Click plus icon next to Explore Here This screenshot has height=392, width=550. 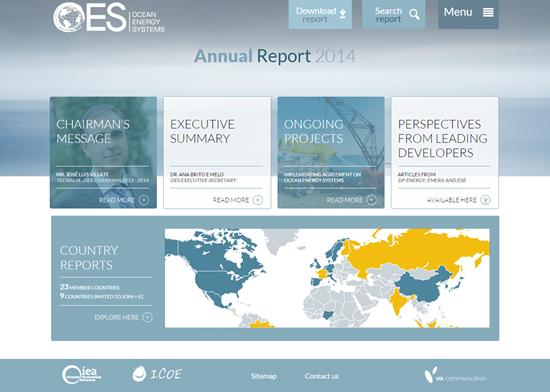click(x=147, y=317)
